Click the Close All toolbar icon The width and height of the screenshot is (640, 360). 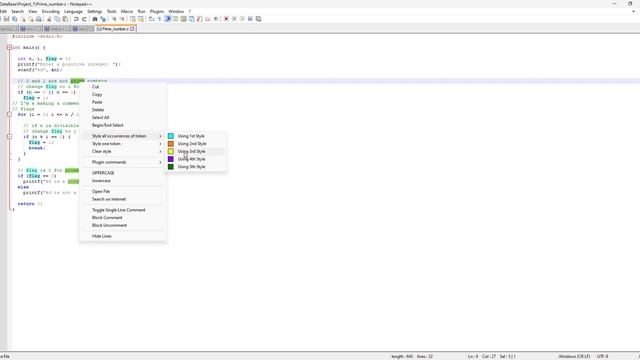[31, 19]
